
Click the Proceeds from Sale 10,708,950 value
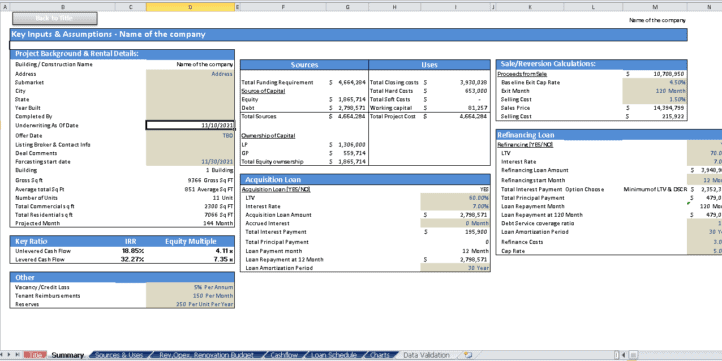click(669, 74)
